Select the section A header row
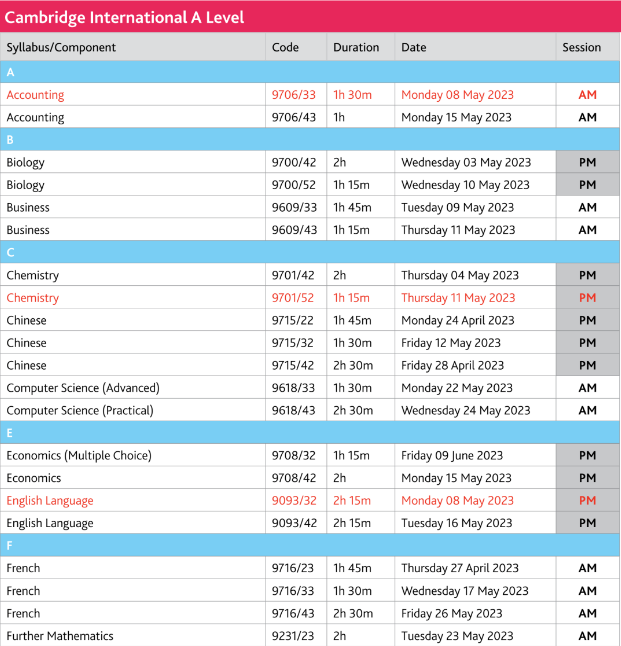Viewport: 621px width, 646px height. [x=310, y=72]
